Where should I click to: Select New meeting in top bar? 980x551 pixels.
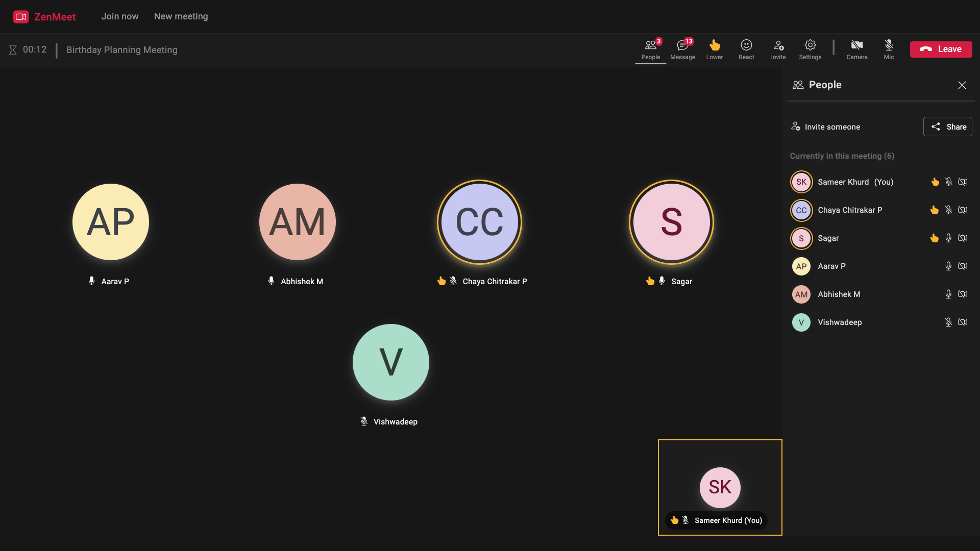pyautogui.click(x=181, y=16)
